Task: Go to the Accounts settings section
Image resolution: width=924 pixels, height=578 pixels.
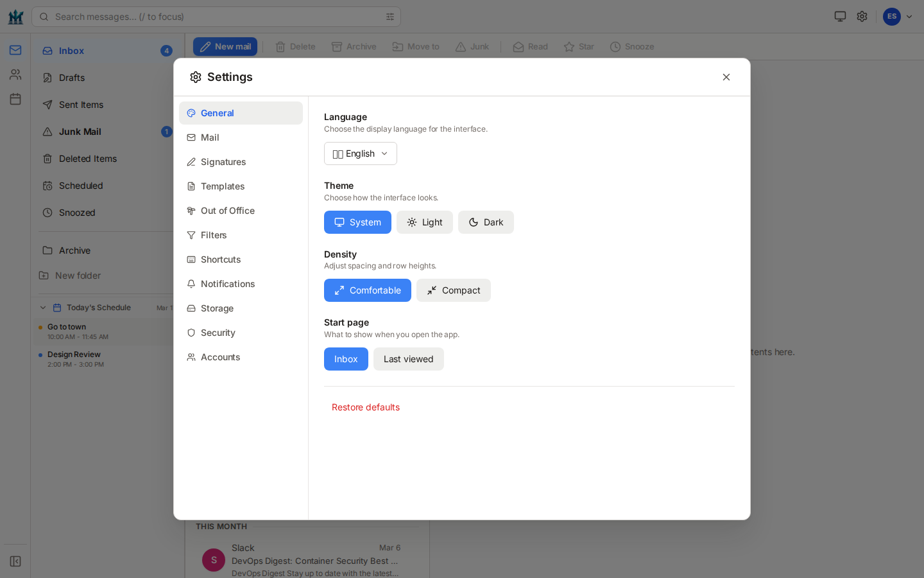Action: 221,357
